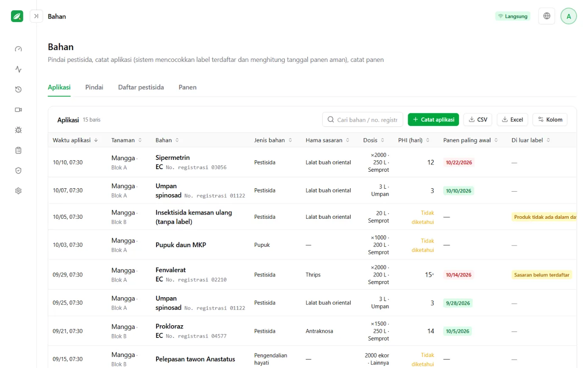
Task: Click the green leaf app logo
Action: [17, 16]
